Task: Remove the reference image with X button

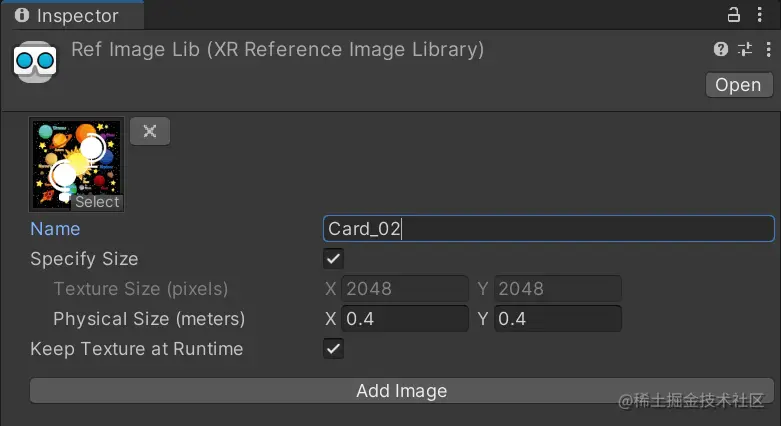Action: tap(150, 131)
